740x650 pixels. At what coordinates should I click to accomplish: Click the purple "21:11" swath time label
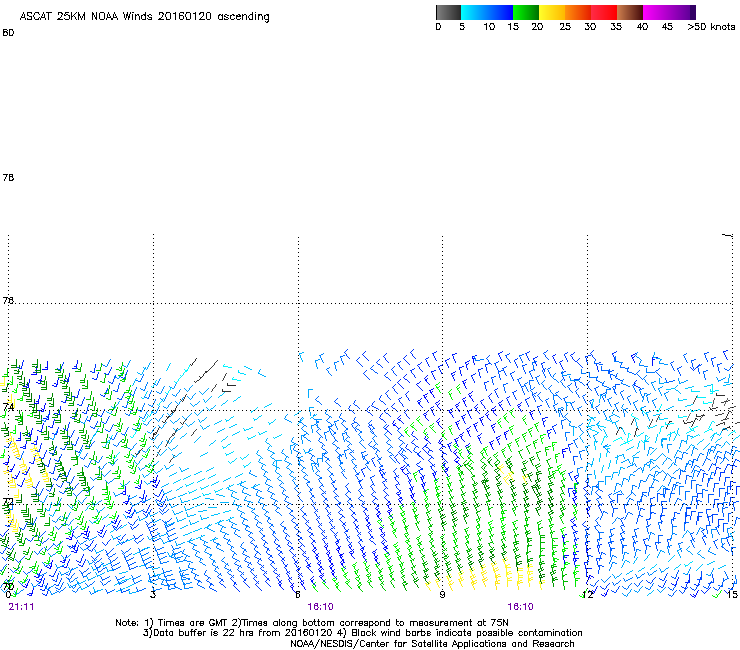21,607
